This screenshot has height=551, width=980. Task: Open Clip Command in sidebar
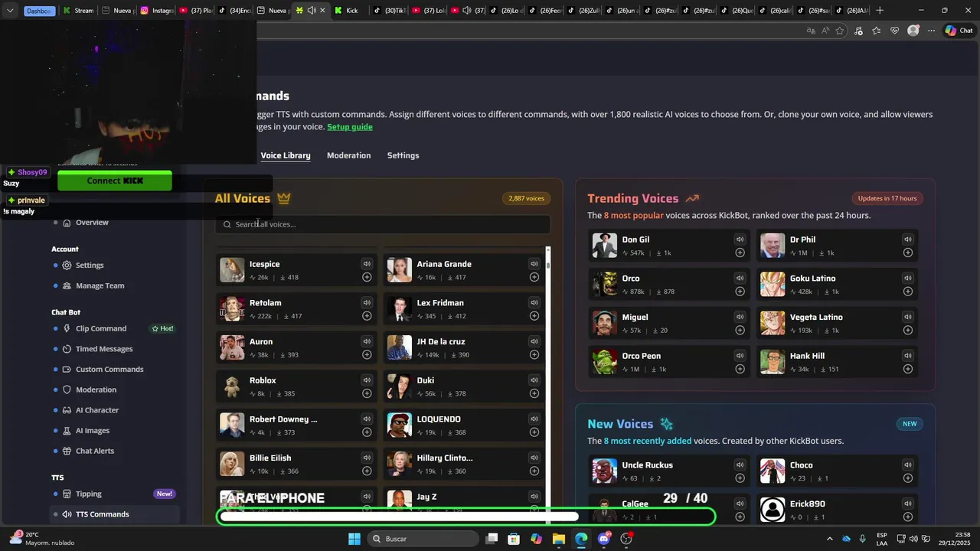click(x=101, y=329)
